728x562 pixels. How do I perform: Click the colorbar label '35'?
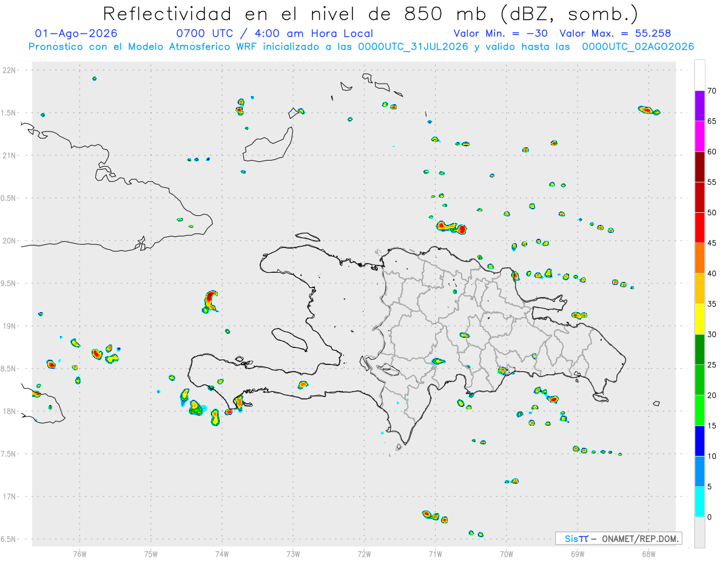pos(712,304)
